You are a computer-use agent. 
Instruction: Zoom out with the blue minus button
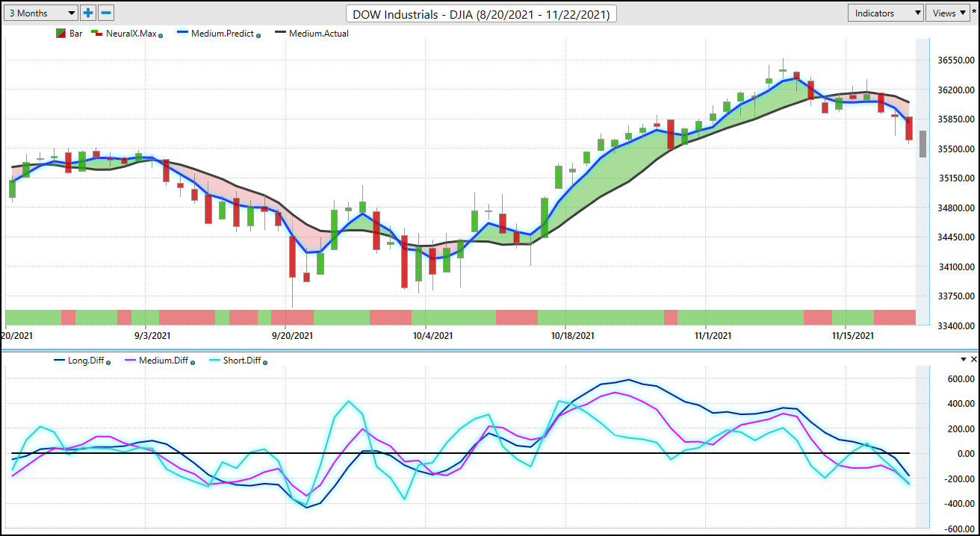(x=106, y=13)
